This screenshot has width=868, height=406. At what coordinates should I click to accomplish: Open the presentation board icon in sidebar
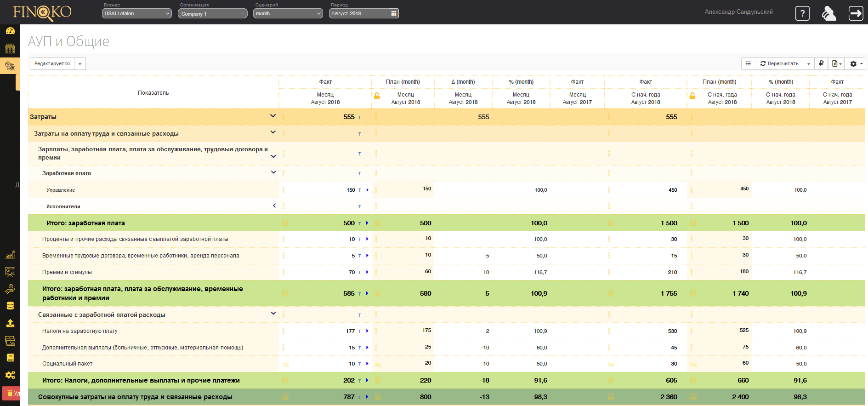(10, 272)
